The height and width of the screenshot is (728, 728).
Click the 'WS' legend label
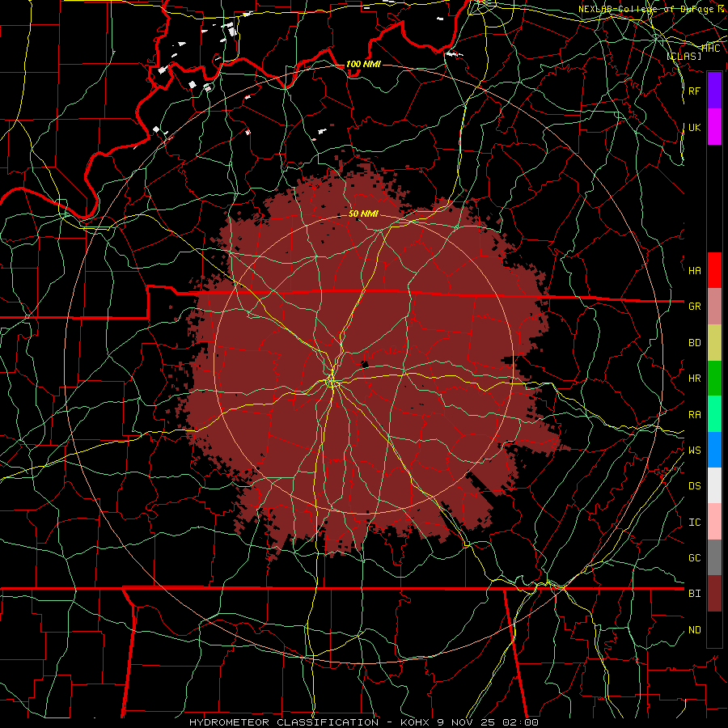pos(694,451)
